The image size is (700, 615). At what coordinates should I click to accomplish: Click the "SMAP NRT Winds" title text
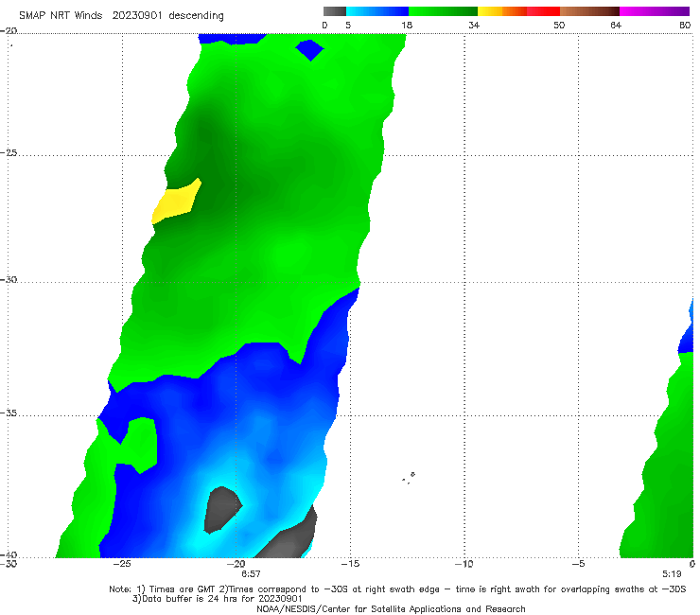[61, 15]
